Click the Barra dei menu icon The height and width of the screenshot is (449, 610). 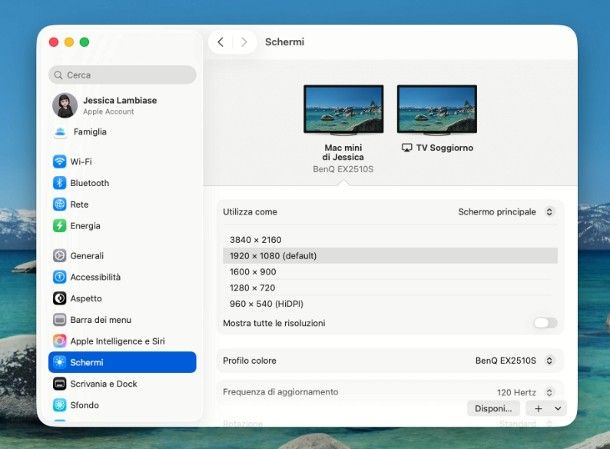point(60,320)
